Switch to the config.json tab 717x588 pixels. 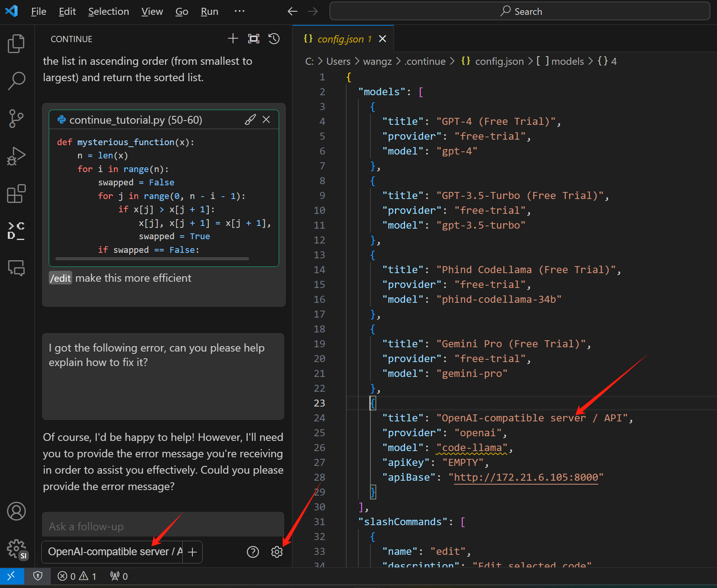(x=340, y=39)
